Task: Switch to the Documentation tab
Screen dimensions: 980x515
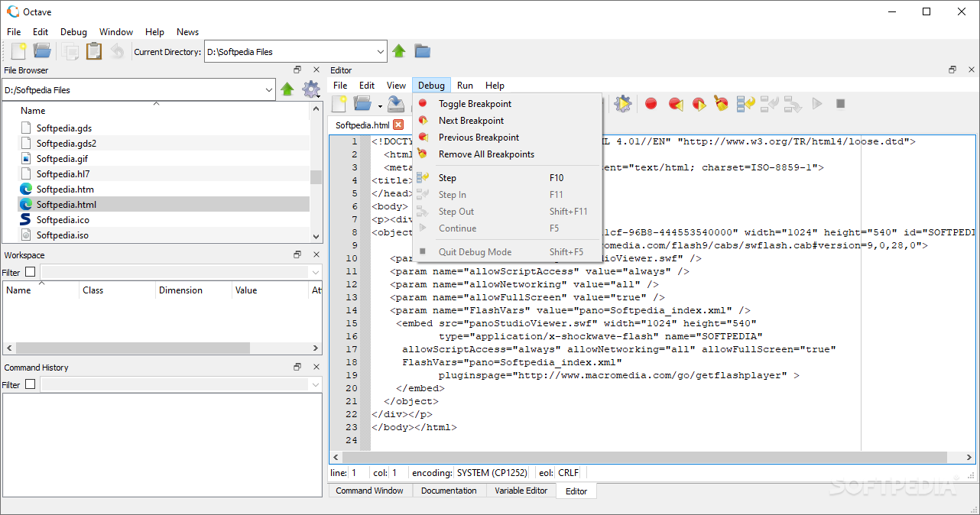Action: (449, 491)
